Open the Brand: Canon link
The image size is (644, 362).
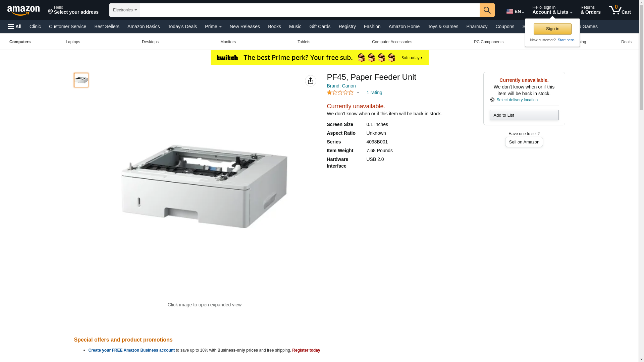point(341,86)
